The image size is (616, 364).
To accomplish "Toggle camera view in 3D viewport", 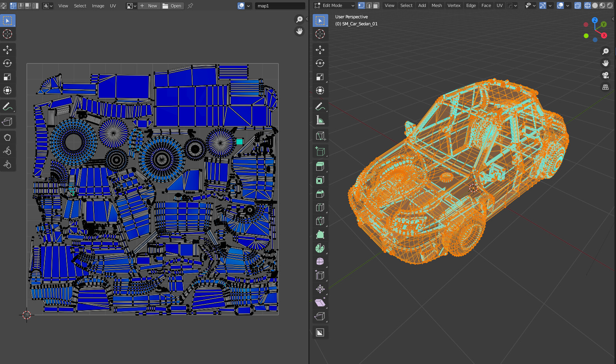I will (605, 75).
